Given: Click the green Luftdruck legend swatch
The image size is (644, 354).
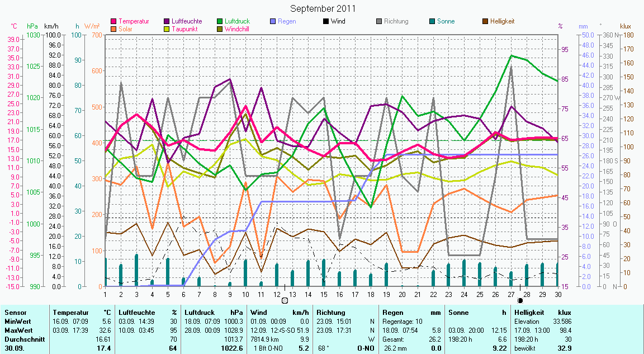Looking at the screenshot, I should point(220,22).
